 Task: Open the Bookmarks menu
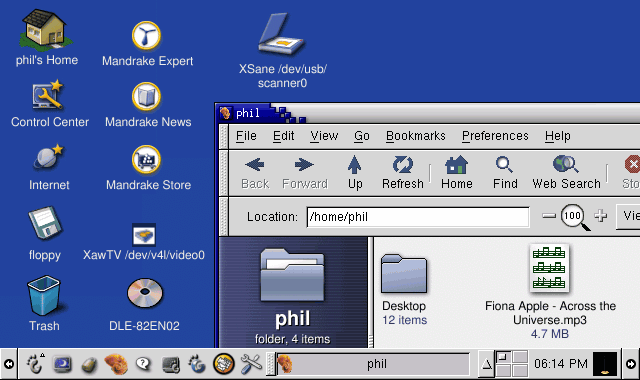416,136
